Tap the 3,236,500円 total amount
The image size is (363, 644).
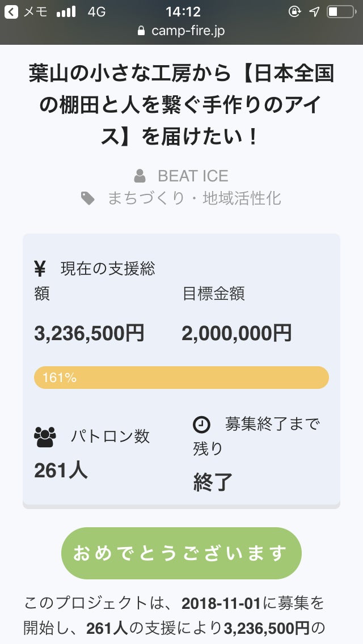90,333
